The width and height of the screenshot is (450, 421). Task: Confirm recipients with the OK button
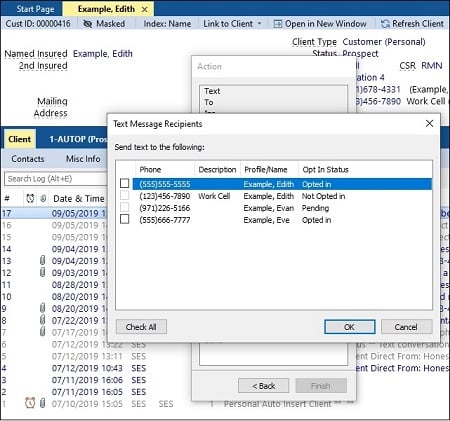click(349, 327)
